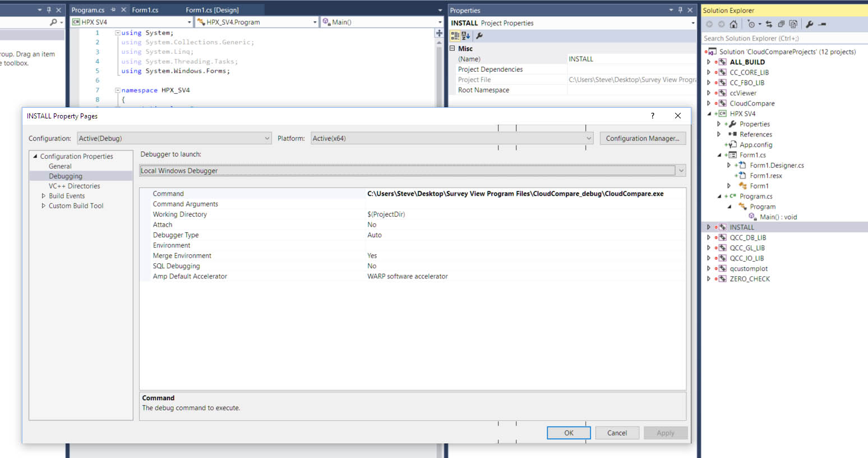The height and width of the screenshot is (458, 868).
Task: Click the Configuration Manager button
Action: [642, 139]
